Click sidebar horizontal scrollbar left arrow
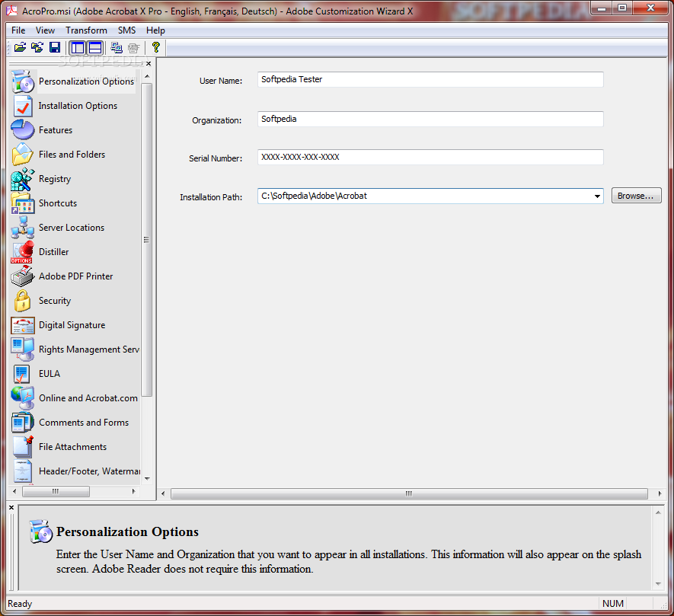This screenshot has height=616, width=674. (x=14, y=491)
